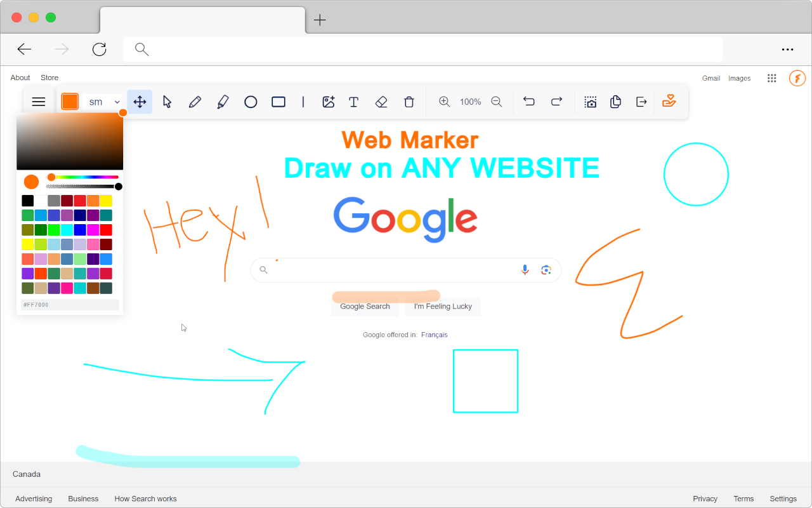Click the rainbow hue slider
This screenshot has width=812, height=508.
(x=82, y=177)
